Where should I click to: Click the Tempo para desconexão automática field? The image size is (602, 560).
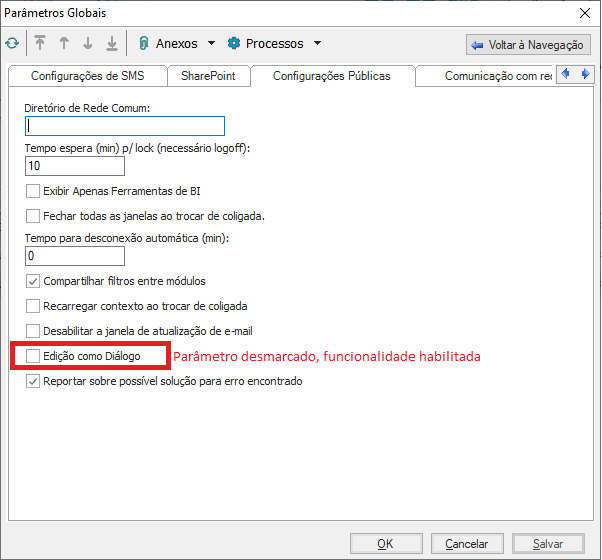(x=75, y=256)
